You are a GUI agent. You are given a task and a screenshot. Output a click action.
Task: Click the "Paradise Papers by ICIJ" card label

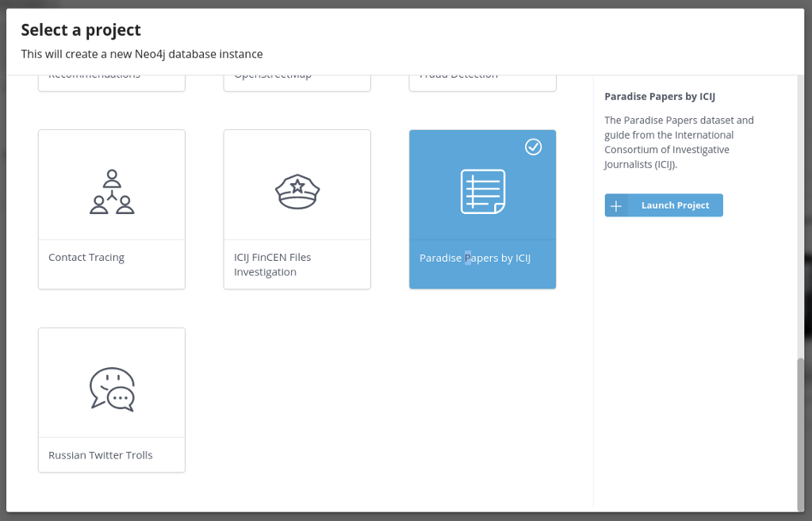point(475,258)
